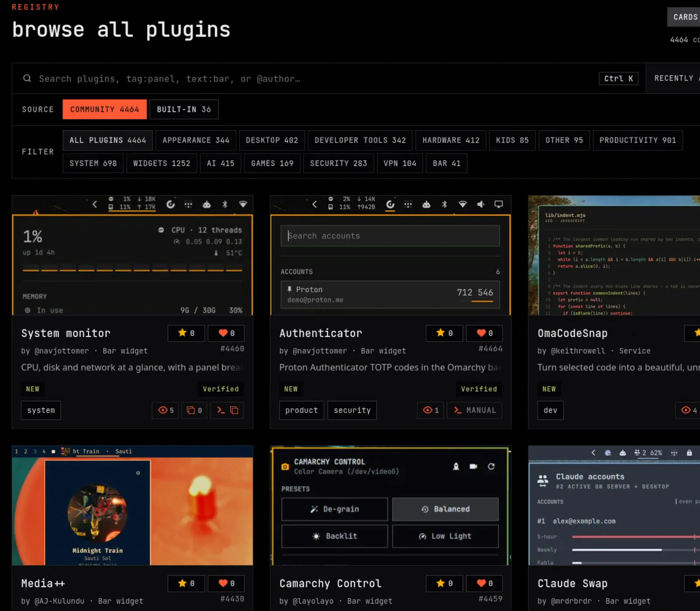Click the security tag on Authenticator
The height and width of the screenshot is (611, 700).
pyautogui.click(x=352, y=410)
